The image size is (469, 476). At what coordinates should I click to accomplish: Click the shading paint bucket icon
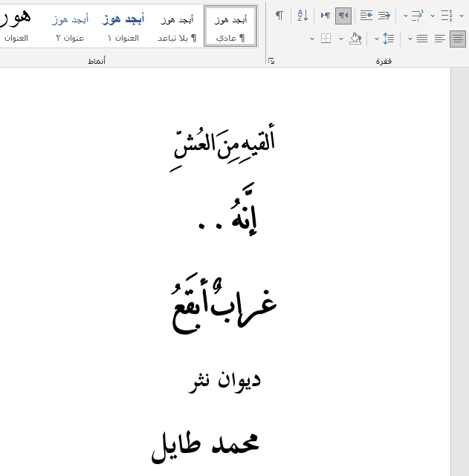tap(355, 39)
